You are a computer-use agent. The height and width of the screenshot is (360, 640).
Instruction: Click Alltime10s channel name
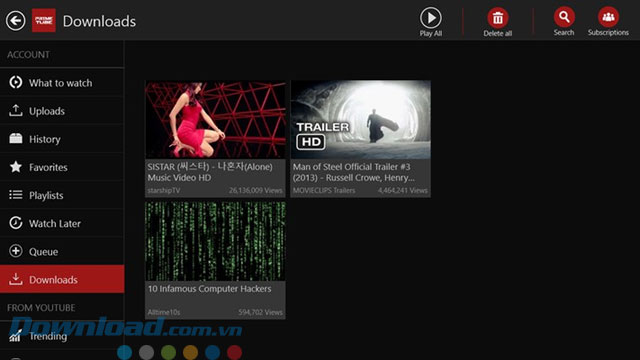pos(164,312)
